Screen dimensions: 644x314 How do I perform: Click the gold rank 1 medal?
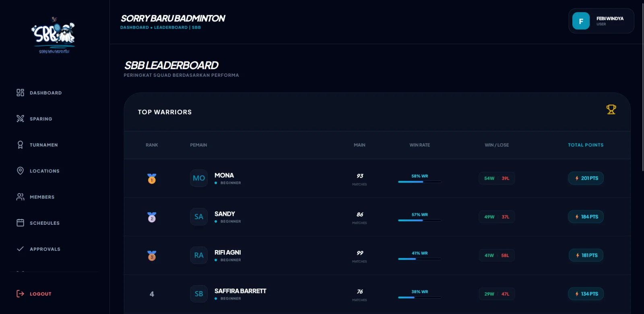tap(152, 179)
